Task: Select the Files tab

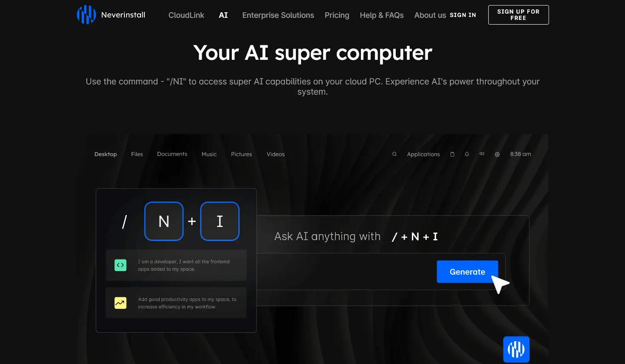Action: point(137,154)
